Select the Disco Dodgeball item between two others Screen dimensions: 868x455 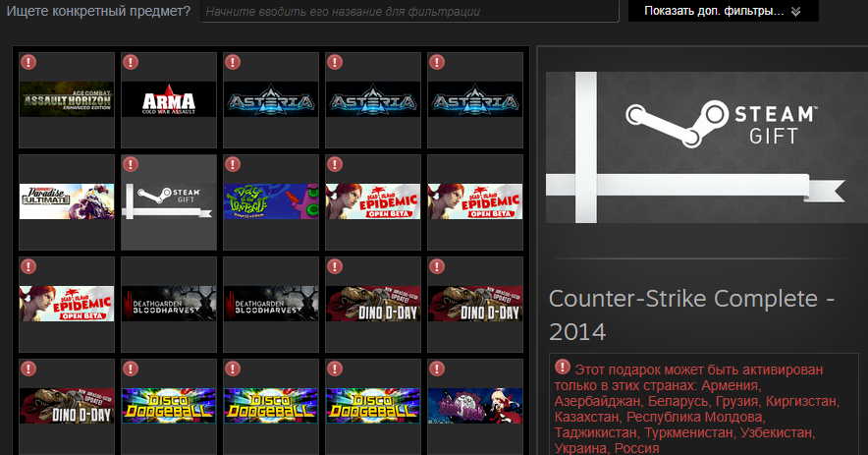point(271,407)
